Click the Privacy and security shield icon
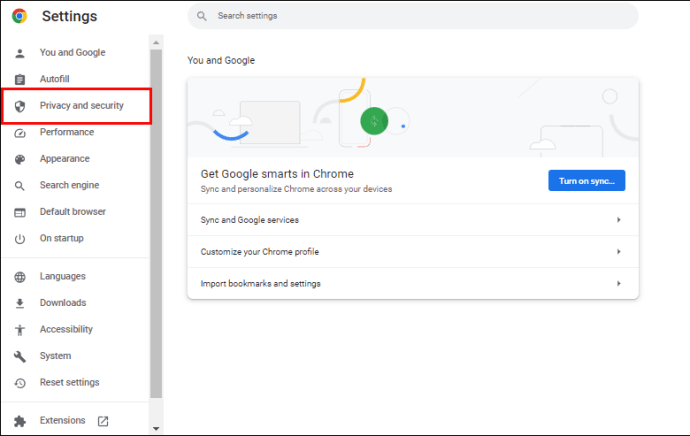 [x=20, y=106]
